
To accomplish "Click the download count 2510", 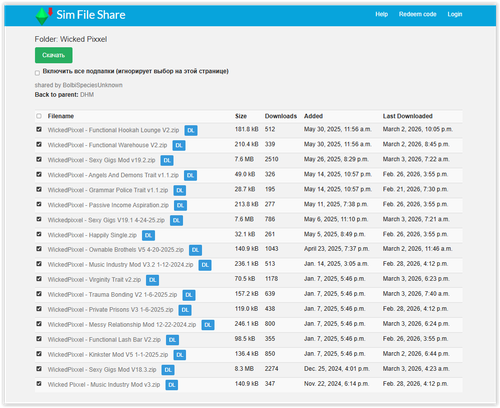I will [x=272, y=159].
